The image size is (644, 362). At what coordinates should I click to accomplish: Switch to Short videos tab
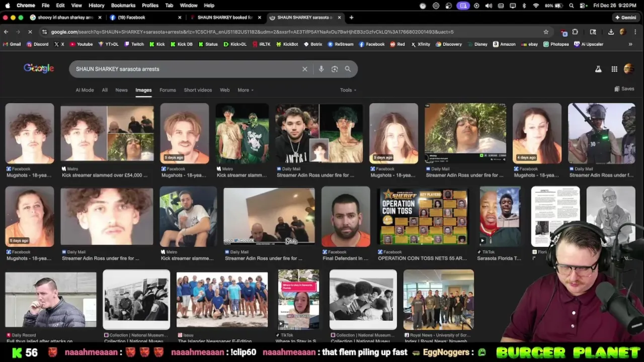[x=198, y=90]
